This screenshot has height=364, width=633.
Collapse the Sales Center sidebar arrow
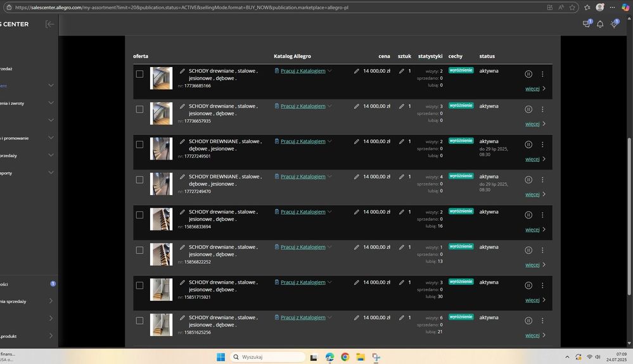tap(49, 24)
